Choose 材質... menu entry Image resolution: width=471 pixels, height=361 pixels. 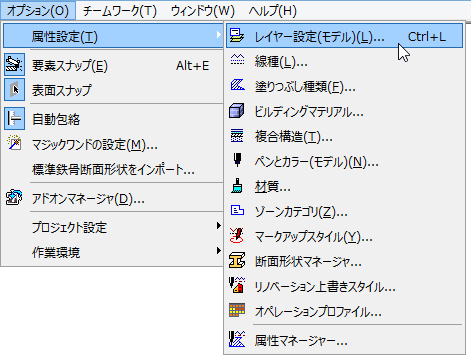[x=345, y=186]
